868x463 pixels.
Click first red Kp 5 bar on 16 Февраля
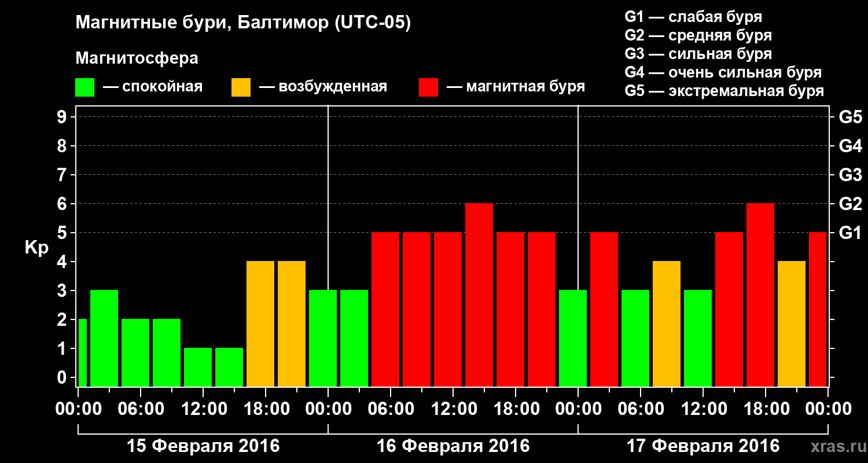tap(385, 309)
